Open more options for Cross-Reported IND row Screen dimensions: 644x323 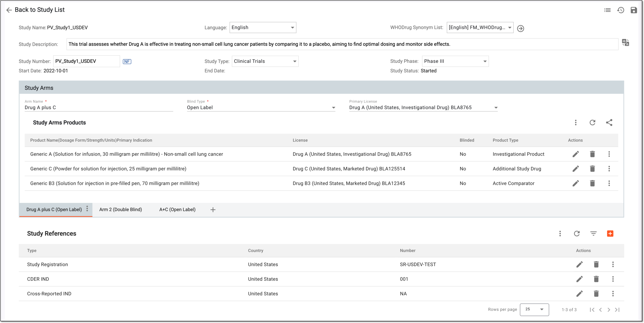point(613,294)
